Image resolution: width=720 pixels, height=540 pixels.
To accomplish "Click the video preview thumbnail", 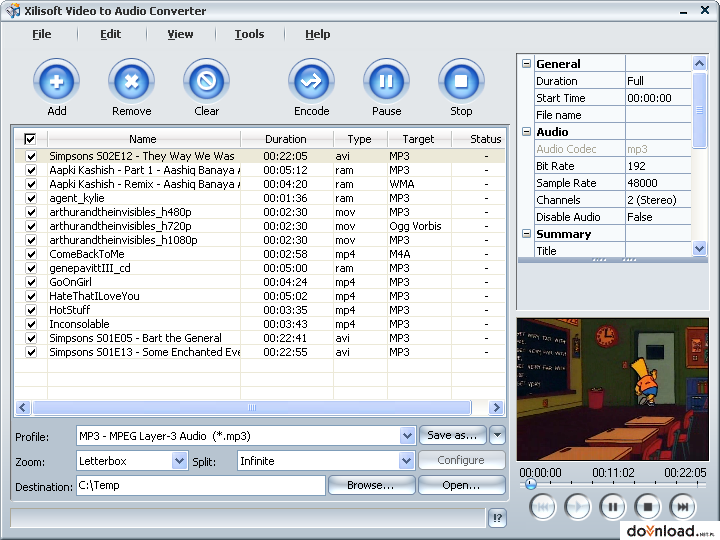I will (613, 389).
